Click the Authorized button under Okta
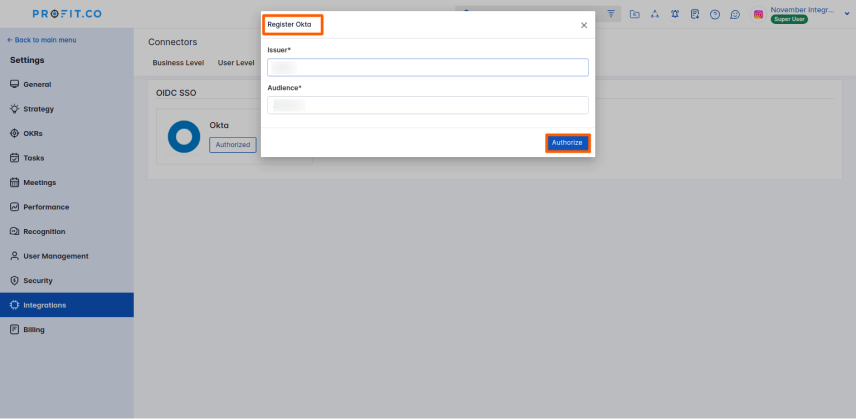This screenshot has height=419, width=856. click(233, 145)
